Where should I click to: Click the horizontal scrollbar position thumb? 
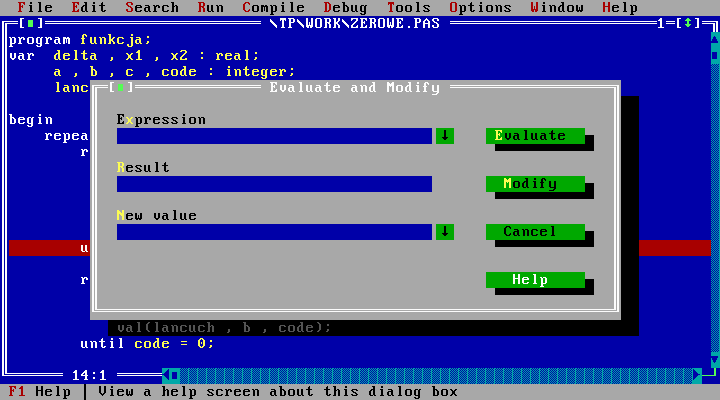coord(174,375)
